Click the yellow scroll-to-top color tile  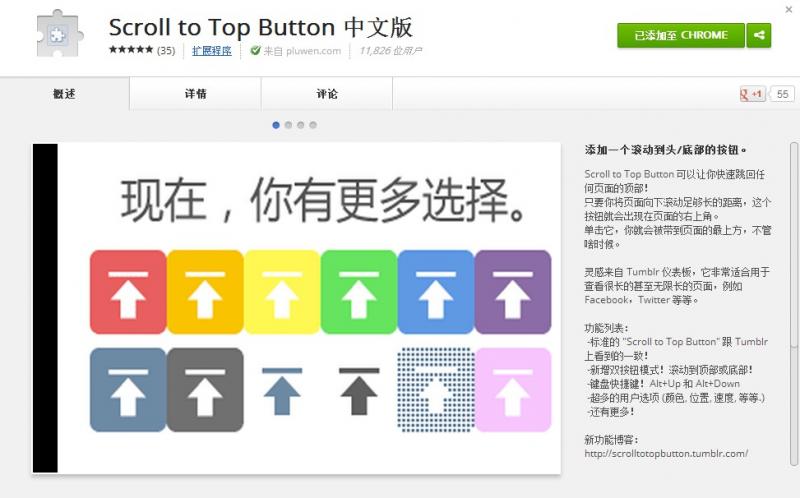pyautogui.click(x=282, y=292)
